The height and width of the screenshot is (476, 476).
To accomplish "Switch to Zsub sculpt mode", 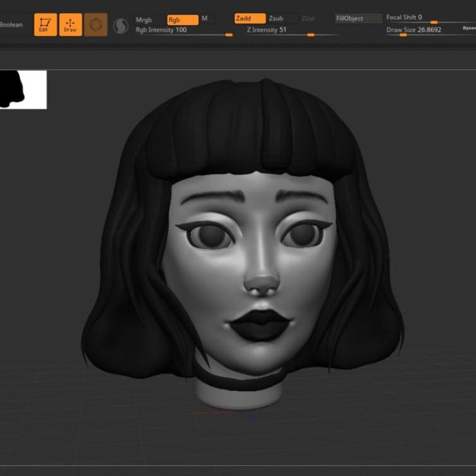I will (x=276, y=18).
